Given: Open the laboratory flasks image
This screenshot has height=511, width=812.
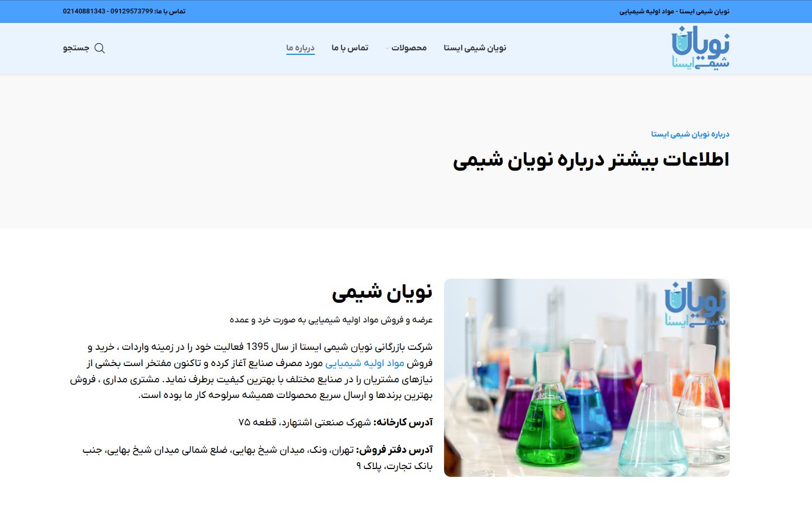Looking at the screenshot, I should click(587, 378).
